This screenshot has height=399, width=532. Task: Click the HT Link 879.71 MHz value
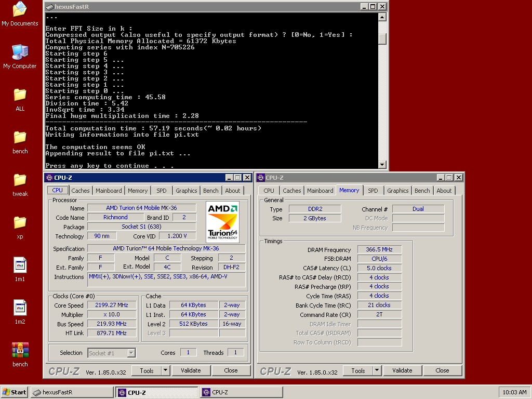pyautogui.click(x=112, y=333)
